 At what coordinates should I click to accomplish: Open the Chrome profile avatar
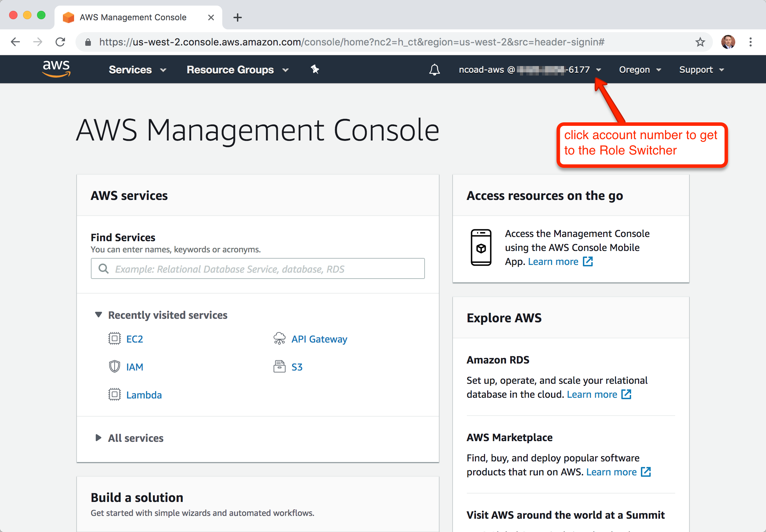728,42
